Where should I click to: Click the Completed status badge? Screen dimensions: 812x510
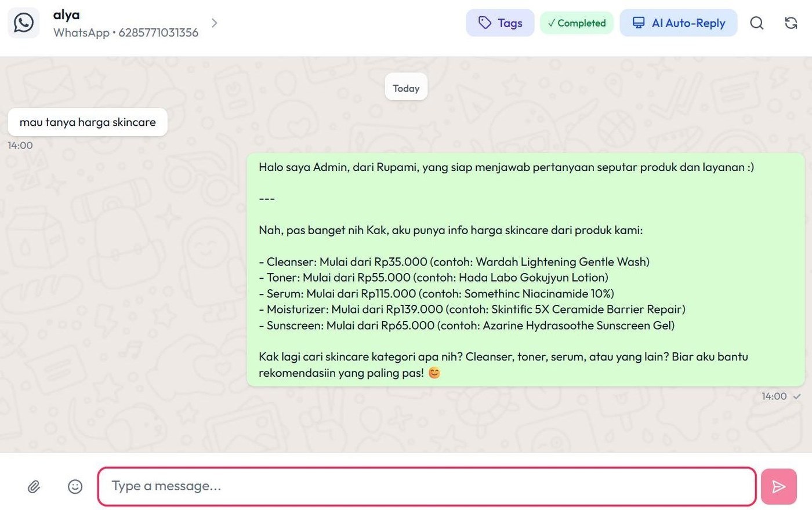point(577,23)
